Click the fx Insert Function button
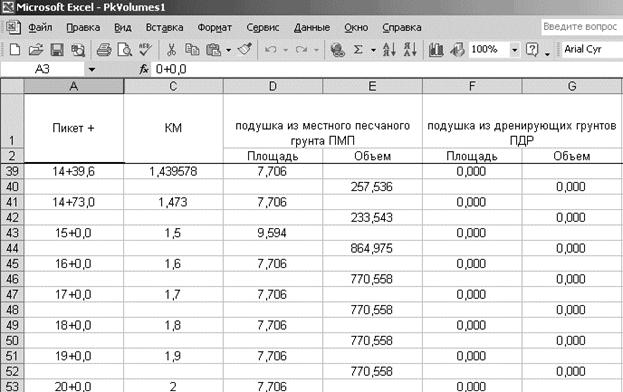Viewport: 623px width, 392px height. click(143, 70)
